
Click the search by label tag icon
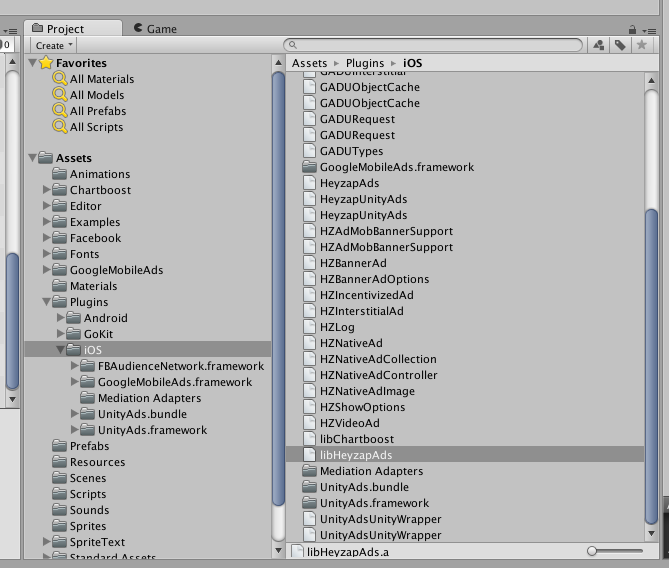point(620,45)
